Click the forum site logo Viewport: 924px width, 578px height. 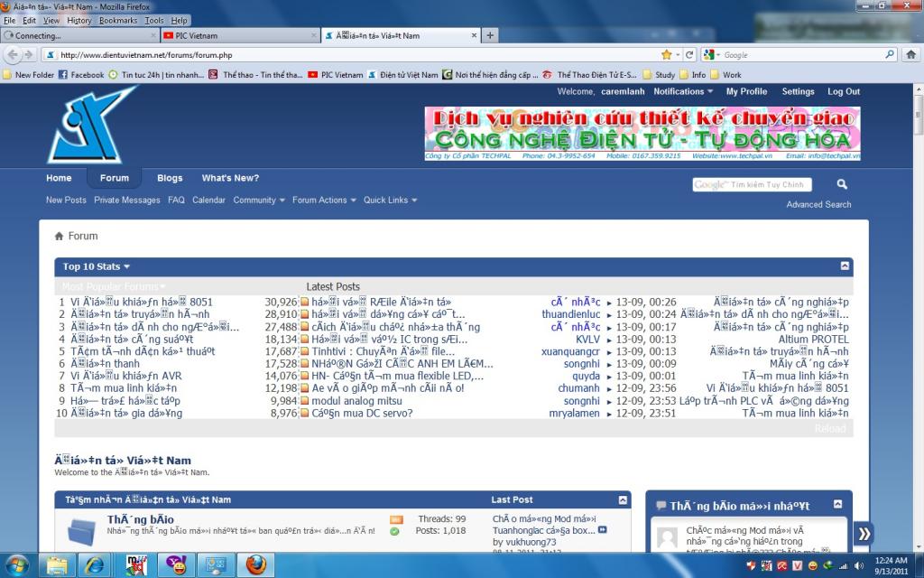coord(92,125)
